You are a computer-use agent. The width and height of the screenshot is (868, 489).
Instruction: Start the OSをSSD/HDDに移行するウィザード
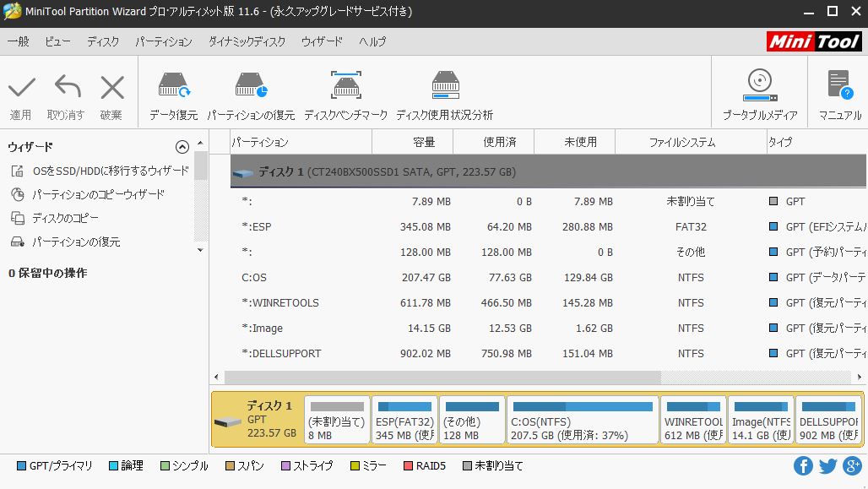[x=100, y=171]
